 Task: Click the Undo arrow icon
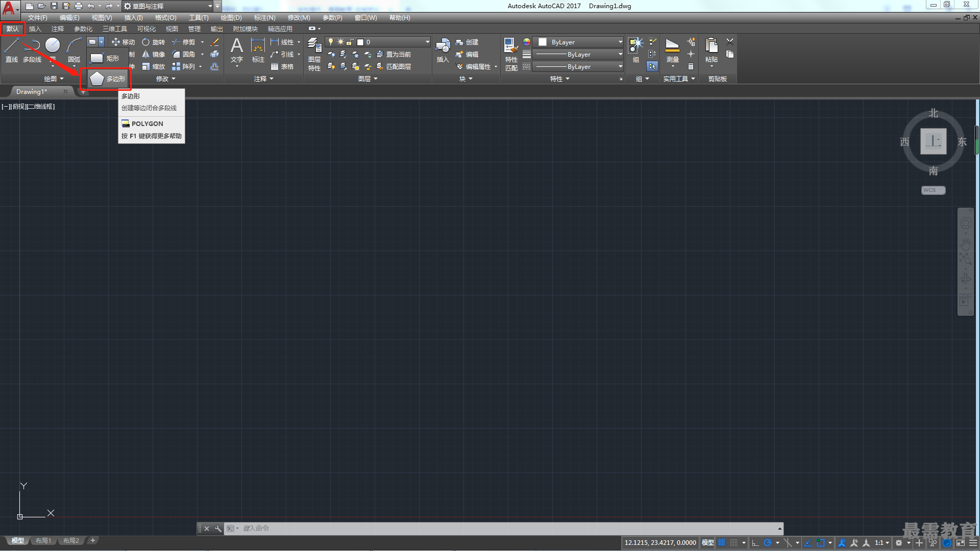pyautogui.click(x=91, y=6)
